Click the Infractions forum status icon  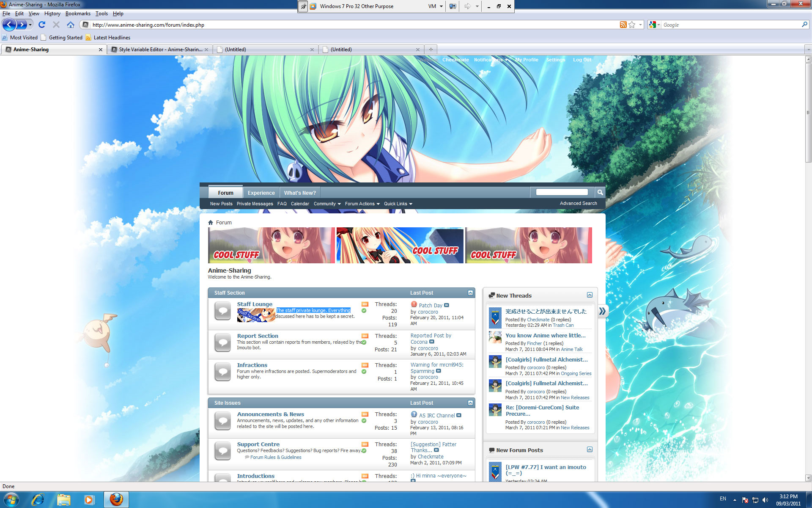(x=222, y=372)
